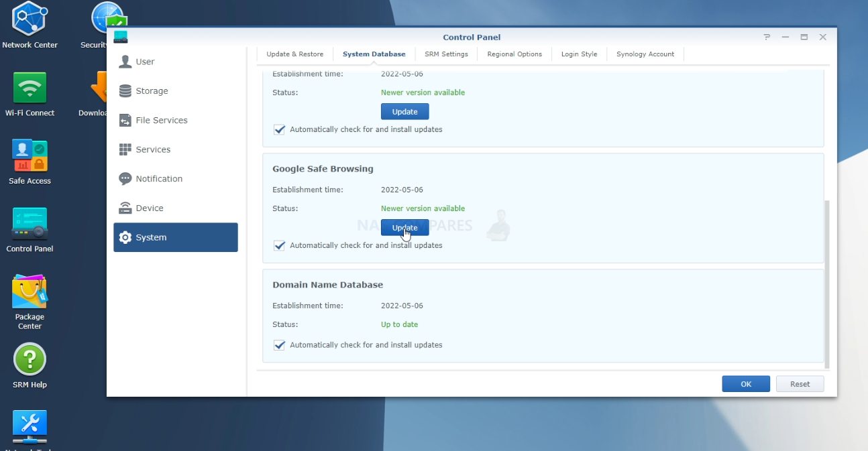868x451 pixels.
Task: Click the Google Safe Browsing heading
Action: click(323, 169)
